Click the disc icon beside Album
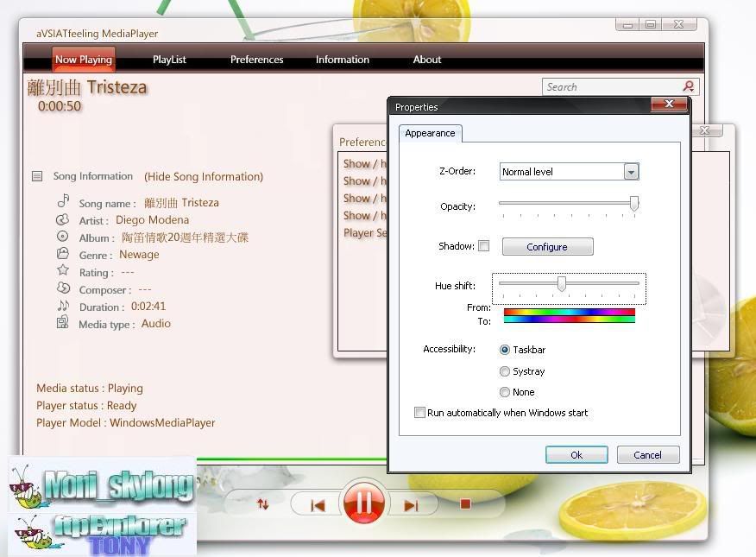The width and height of the screenshot is (756, 557). [63, 237]
